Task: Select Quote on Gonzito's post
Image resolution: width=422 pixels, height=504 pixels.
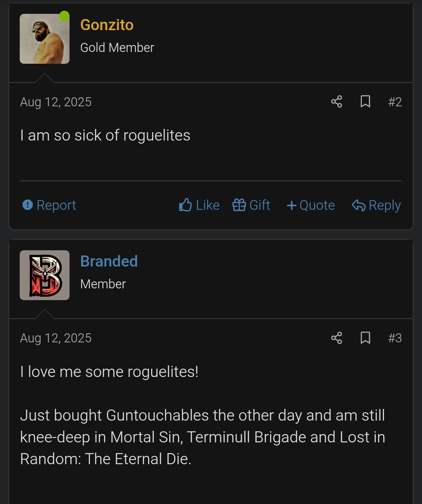Action: coord(311,205)
